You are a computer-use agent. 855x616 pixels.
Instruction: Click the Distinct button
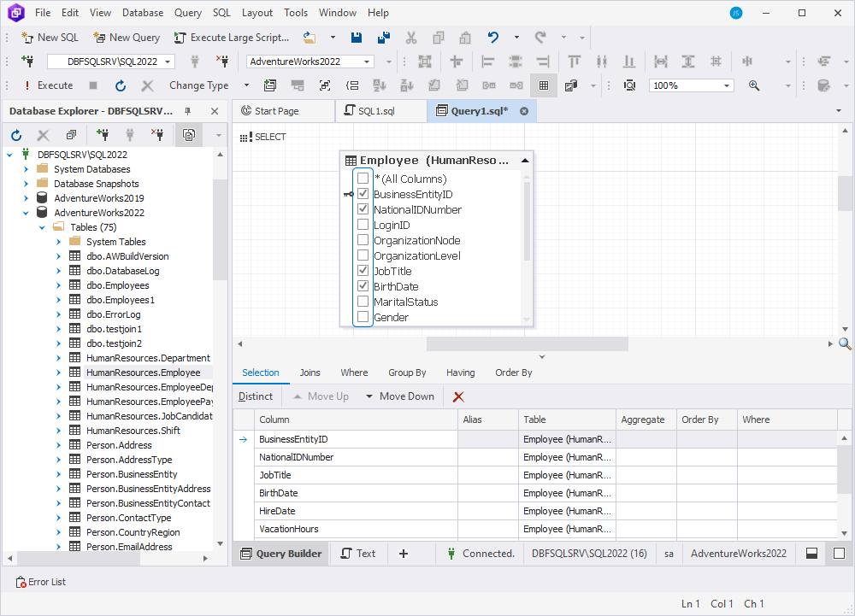[255, 397]
